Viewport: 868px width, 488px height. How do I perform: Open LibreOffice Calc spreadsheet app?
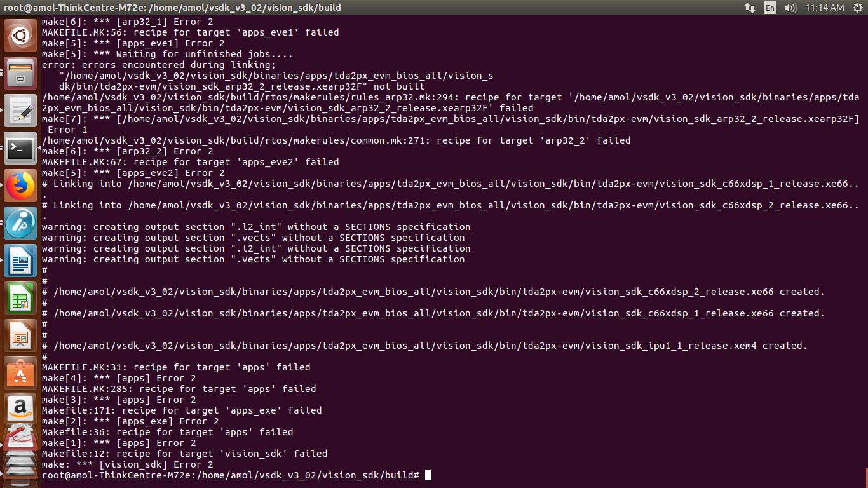[x=20, y=298]
